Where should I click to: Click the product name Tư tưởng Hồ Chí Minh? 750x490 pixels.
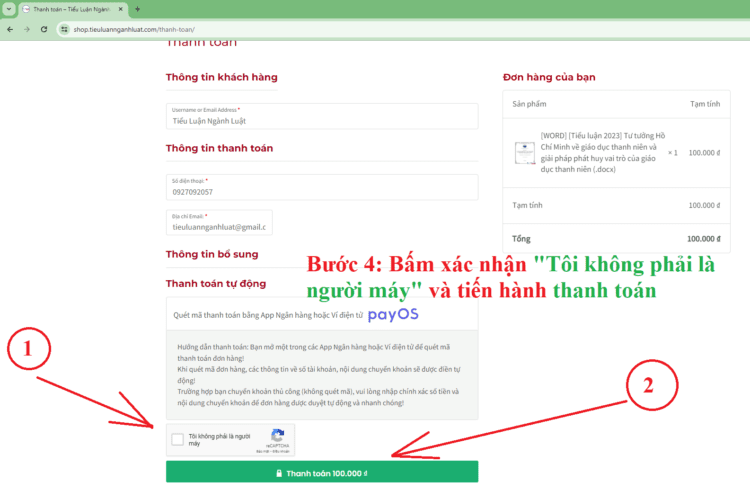pyautogui.click(x=600, y=152)
